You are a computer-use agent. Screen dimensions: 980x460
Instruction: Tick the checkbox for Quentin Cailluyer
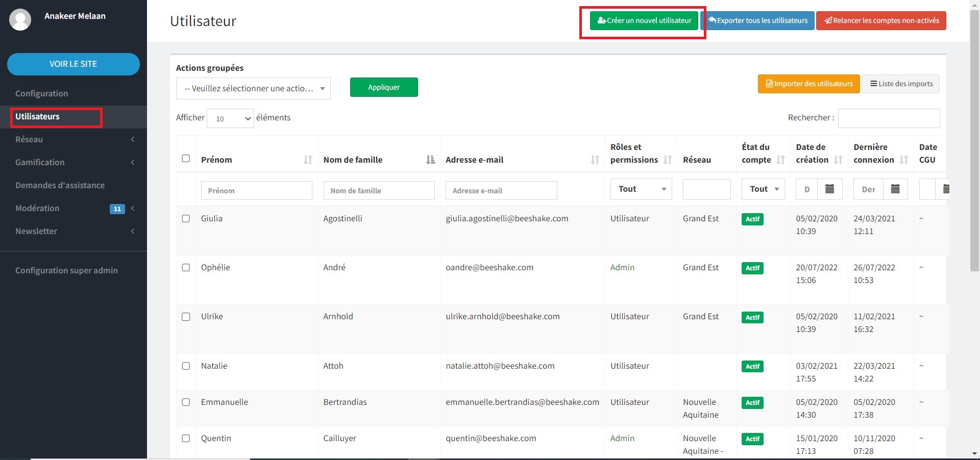pyautogui.click(x=186, y=438)
